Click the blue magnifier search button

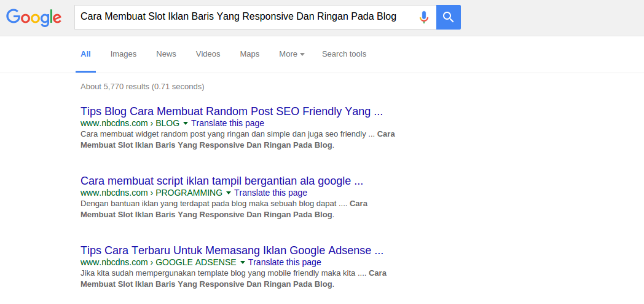[449, 17]
